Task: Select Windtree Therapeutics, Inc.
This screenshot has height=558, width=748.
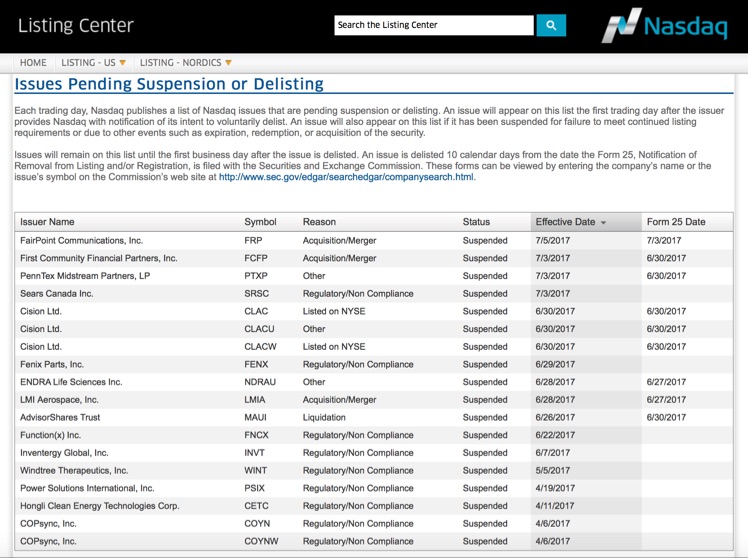Action: point(74,470)
